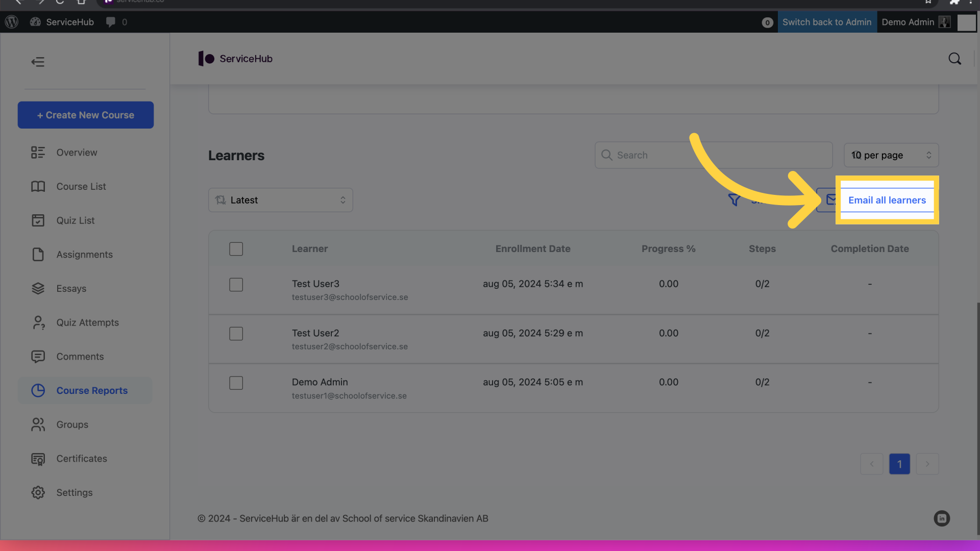Expand the left sidebar collapse toggle
Viewport: 980px width, 551px height.
pos(38,62)
